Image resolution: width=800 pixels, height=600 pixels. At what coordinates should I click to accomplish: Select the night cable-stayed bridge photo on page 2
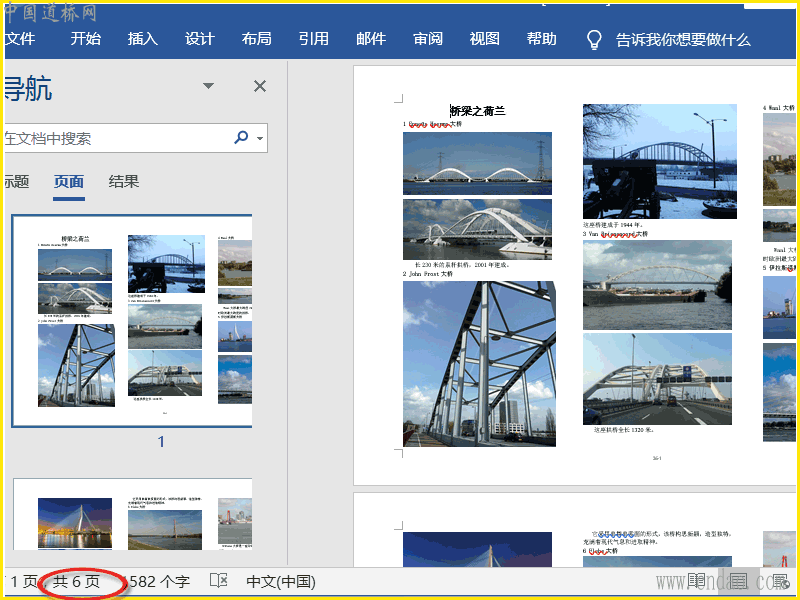477,549
